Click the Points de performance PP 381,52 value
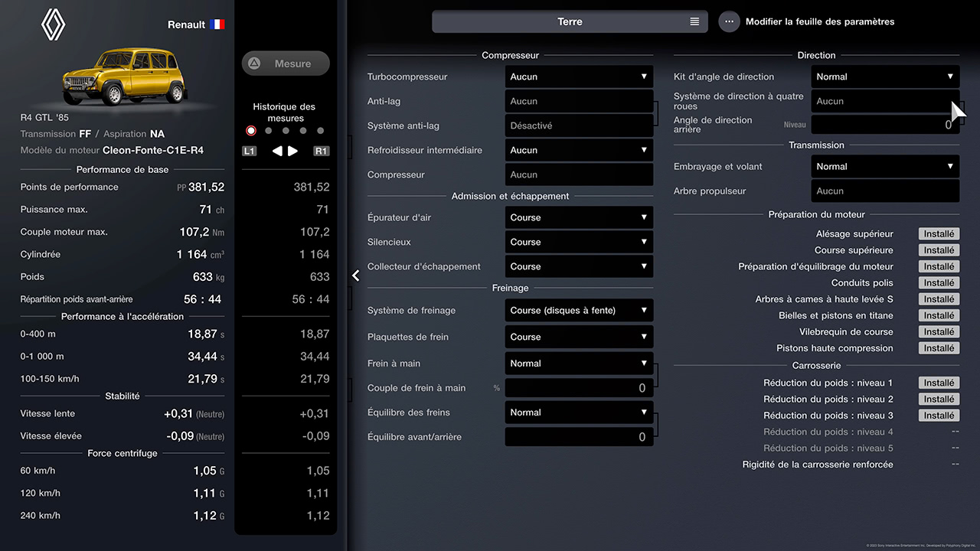 point(201,187)
